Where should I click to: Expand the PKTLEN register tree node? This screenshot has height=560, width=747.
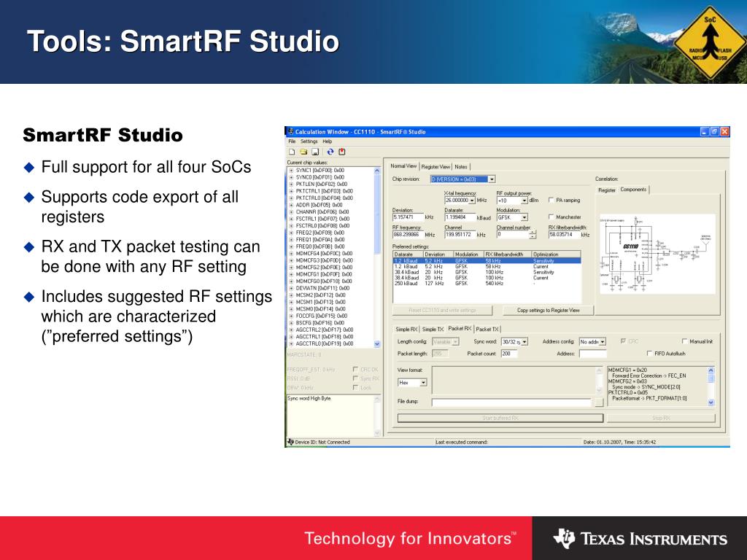coord(291,184)
